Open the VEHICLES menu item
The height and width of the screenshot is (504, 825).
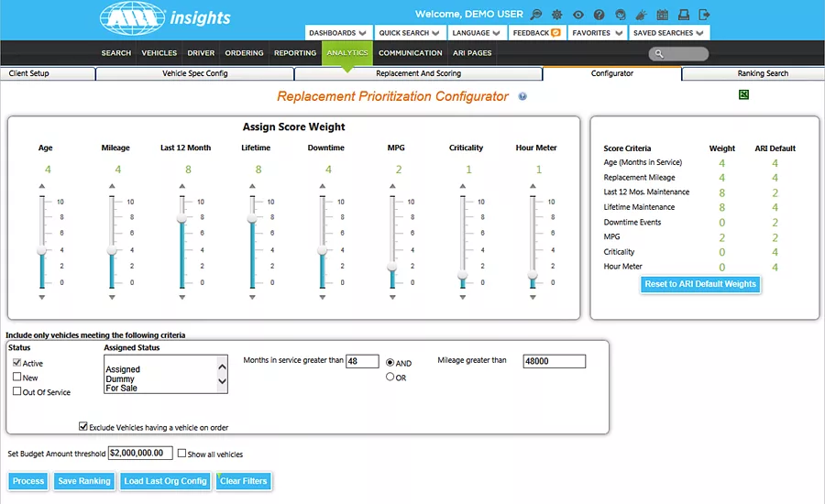[159, 53]
